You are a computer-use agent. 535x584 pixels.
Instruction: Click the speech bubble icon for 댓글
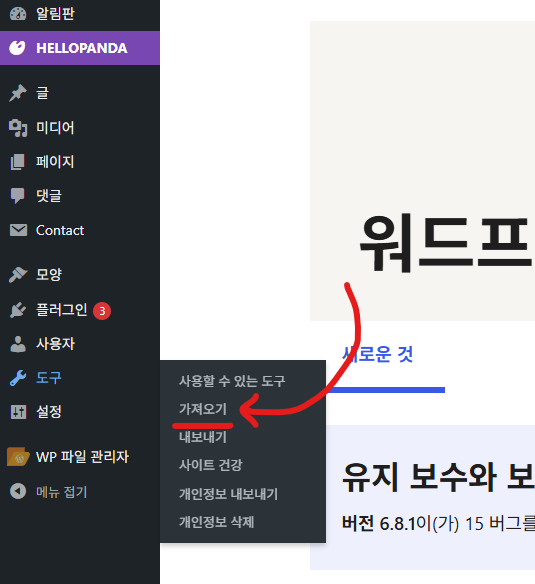click(x=18, y=196)
